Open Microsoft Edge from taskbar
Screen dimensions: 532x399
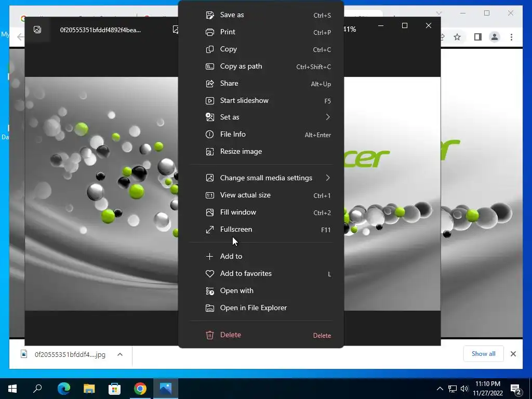[64, 388]
